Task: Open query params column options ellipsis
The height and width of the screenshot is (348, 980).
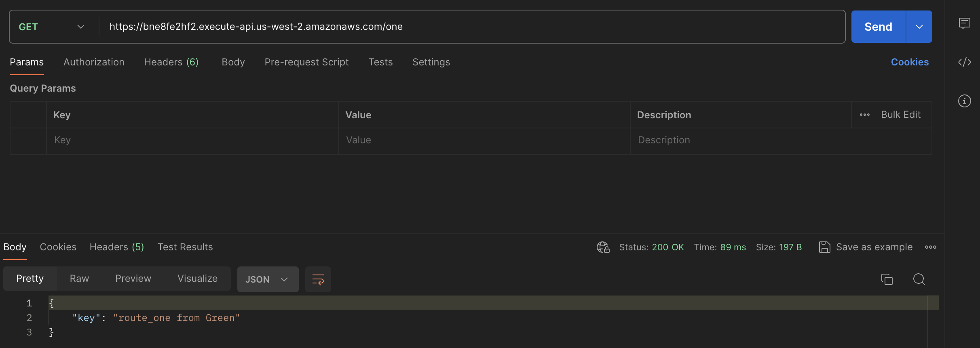Action: (x=864, y=115)
